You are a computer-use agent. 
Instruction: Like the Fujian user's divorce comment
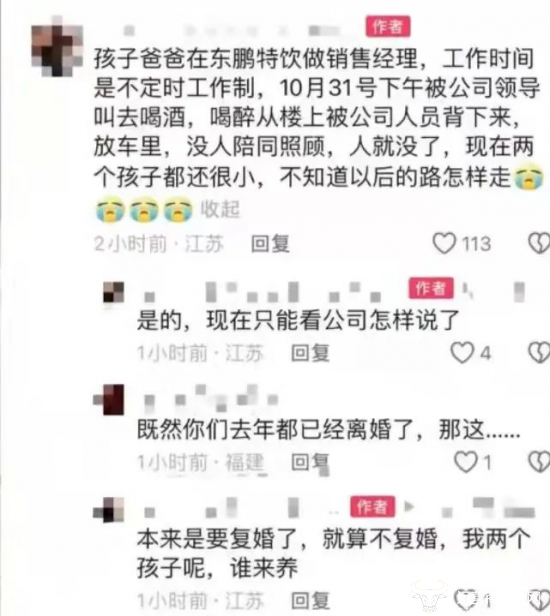pyautogui.click(x=466, y=461)
